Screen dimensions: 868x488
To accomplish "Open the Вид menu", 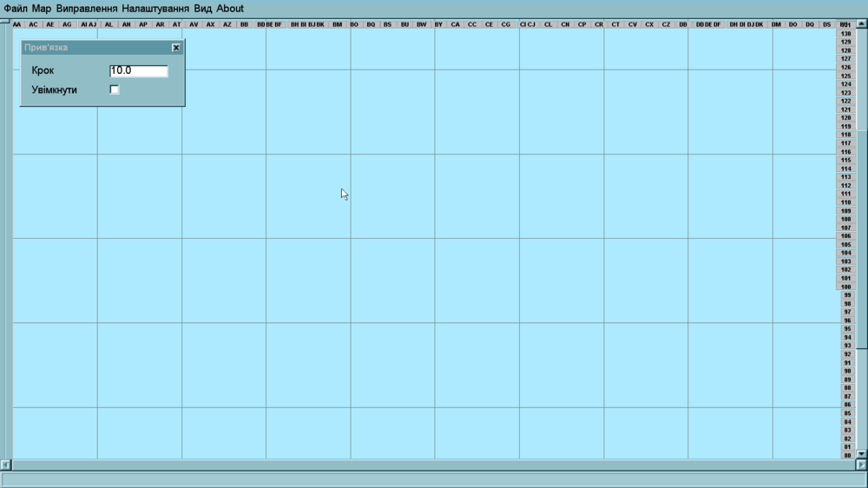I will (202, 9).
